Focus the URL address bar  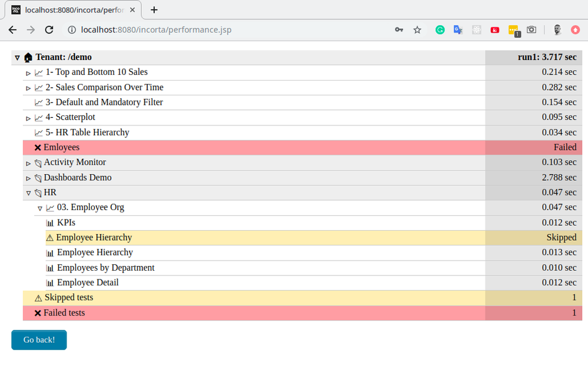[235, 29]
